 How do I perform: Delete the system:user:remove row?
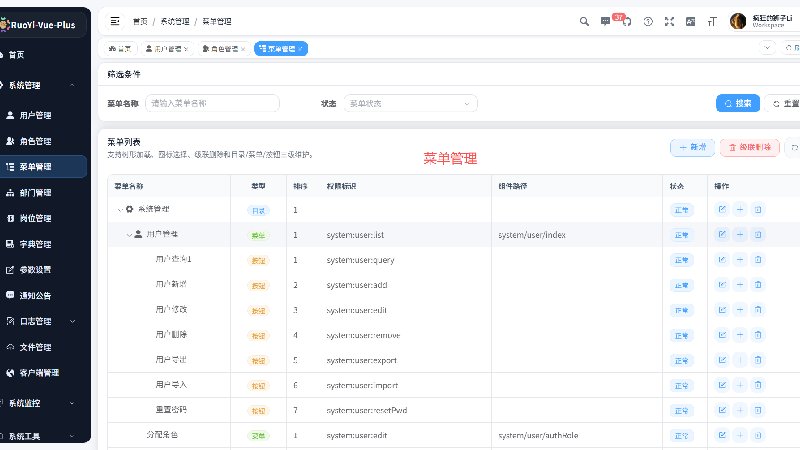(x=758, y=335)
